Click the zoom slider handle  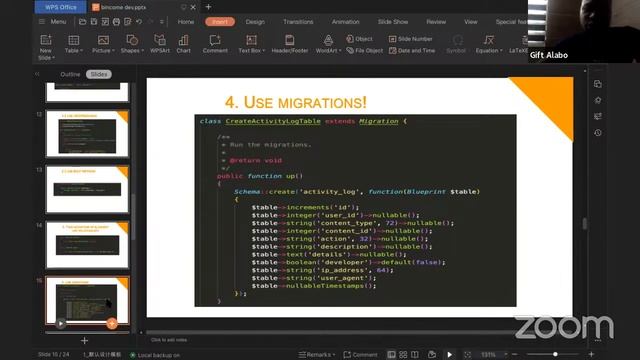555,354
